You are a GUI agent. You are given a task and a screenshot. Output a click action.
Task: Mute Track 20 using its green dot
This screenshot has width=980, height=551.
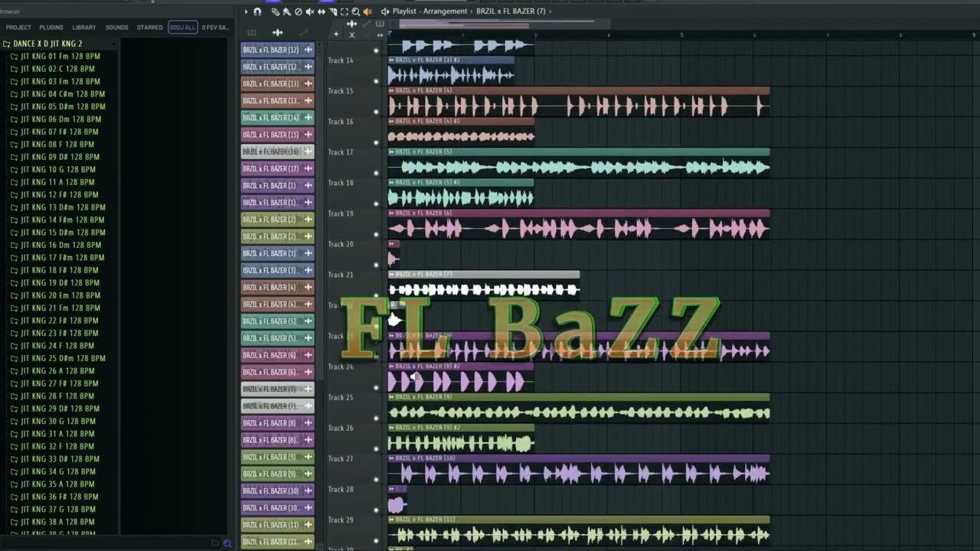376,265
